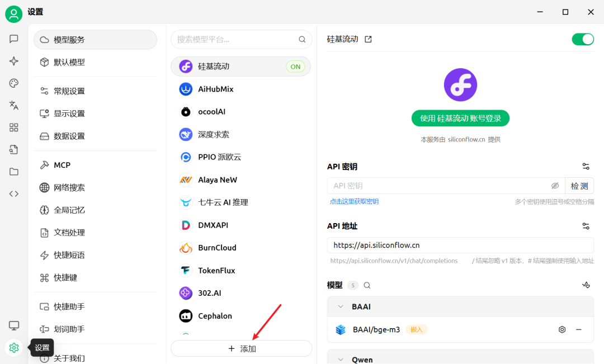604x364 pixels.
Task: Collapse the Qwen model group
Action: pos(341,360)
